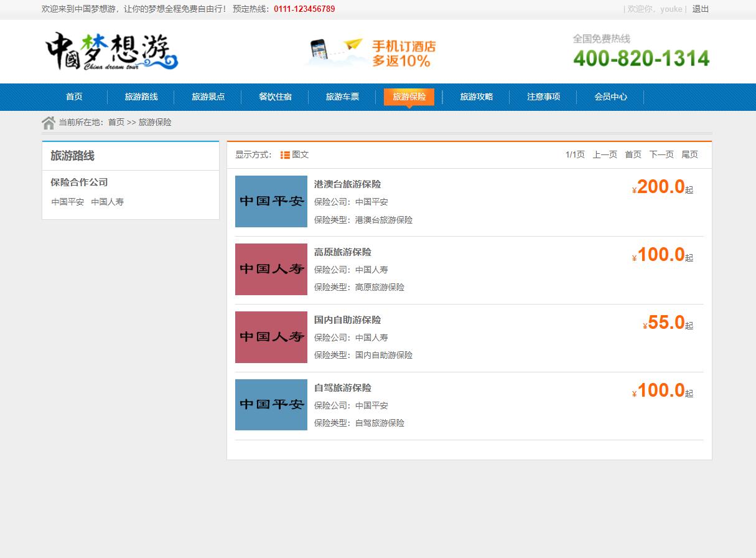Open 旅游攻略 navigation tab
756x558 pixels.
pos(476,97)
